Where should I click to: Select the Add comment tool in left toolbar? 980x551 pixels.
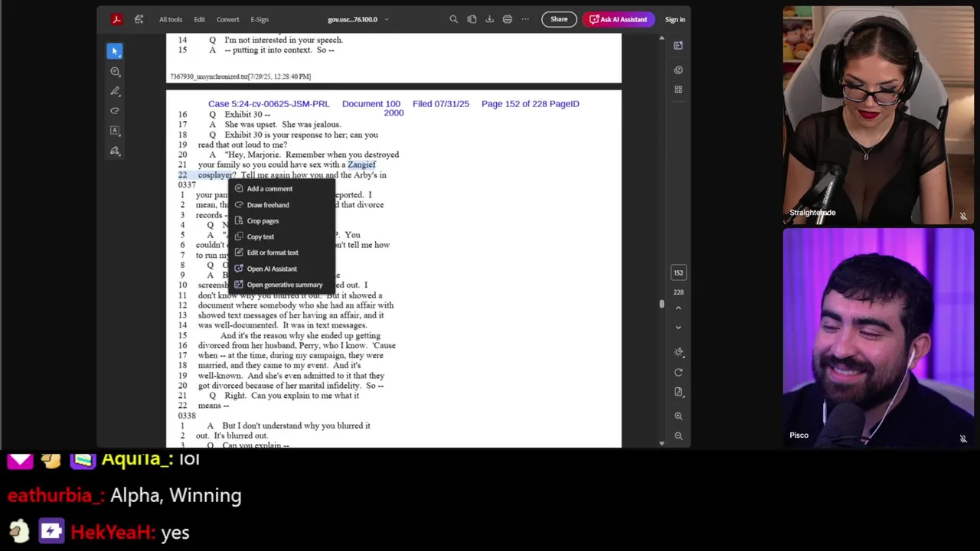pos(115,71)
